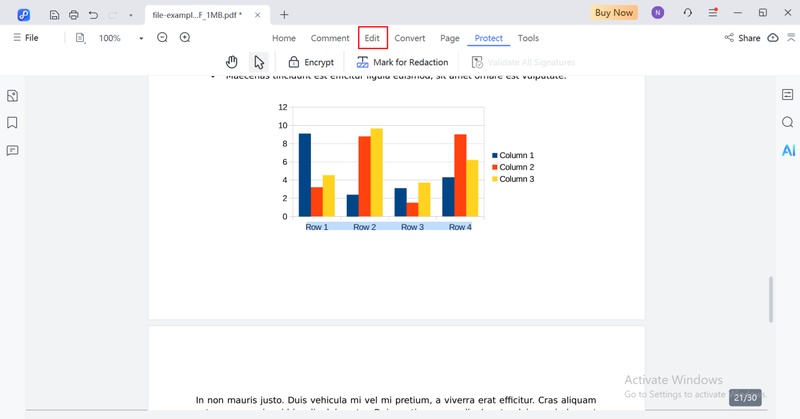Collapse the ribbon toolbar icon
The height and width of the screenshot is (419, 800).
click(791, 37)
